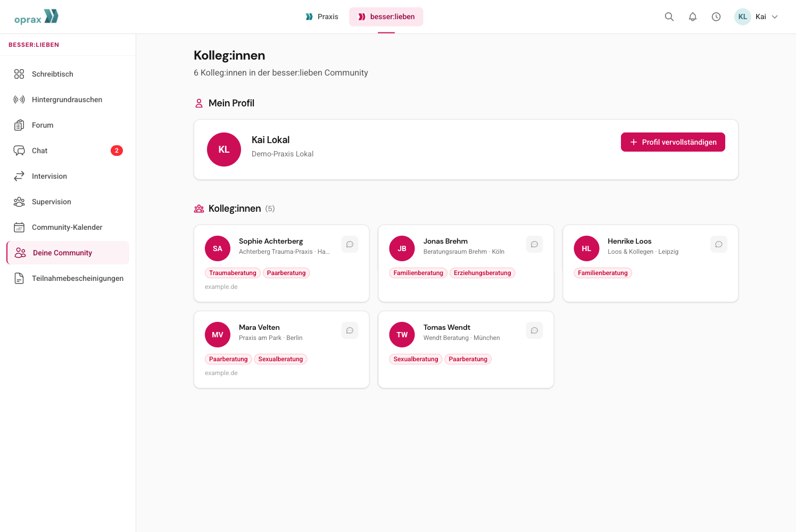The image size is (796, 532).
Task: Click the oprax logo
Action: pyautogui.click(x=36, y=17)
